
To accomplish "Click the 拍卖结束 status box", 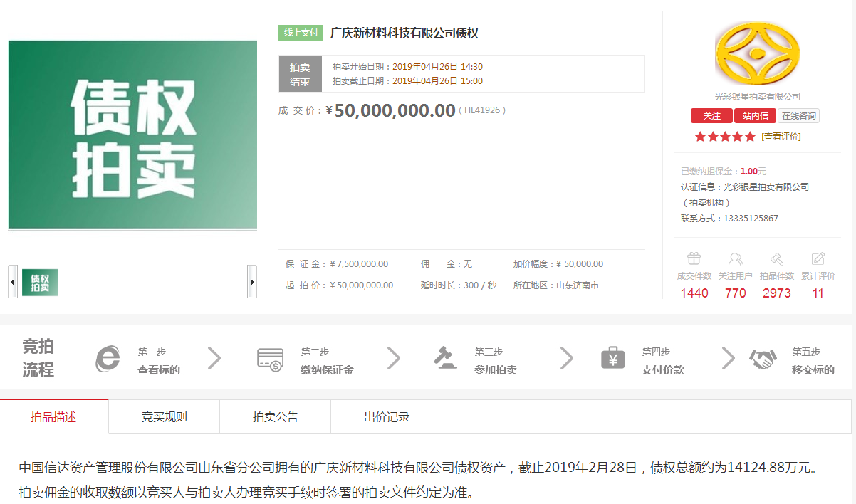I will click(x=300, y=74).
